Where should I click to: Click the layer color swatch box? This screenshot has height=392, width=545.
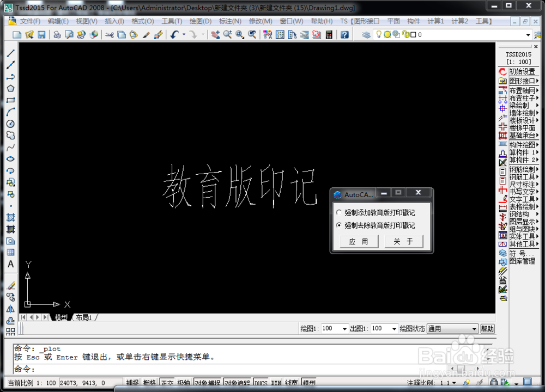[413, 35]
